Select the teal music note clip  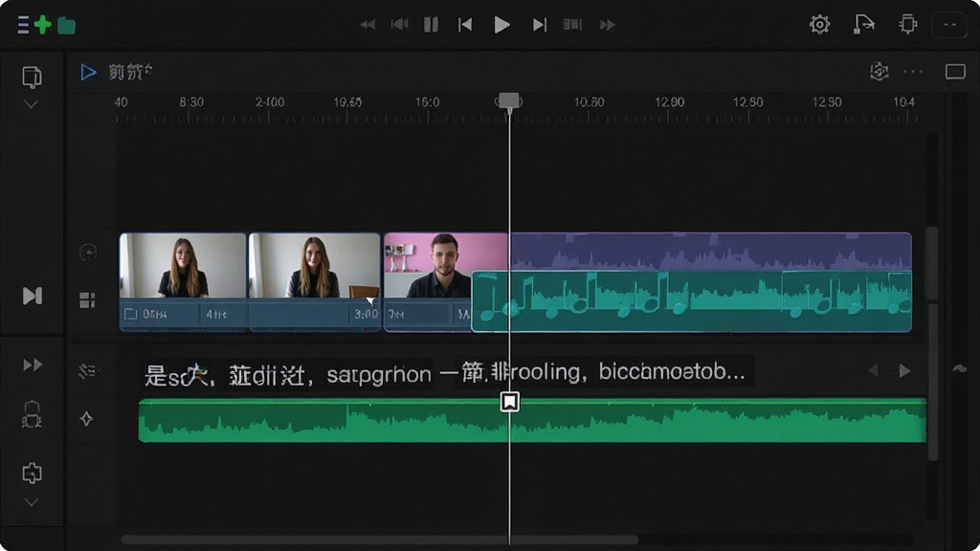tap(691, 301)
